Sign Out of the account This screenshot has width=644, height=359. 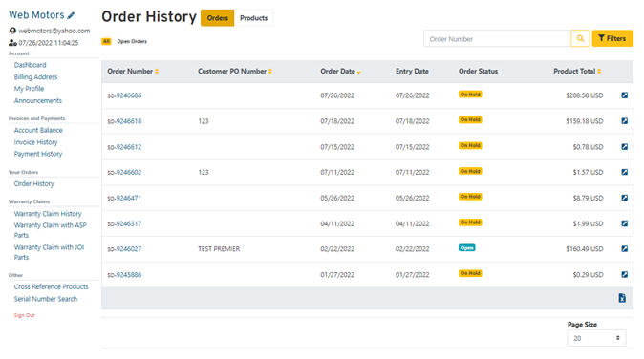tap(24, 315)
